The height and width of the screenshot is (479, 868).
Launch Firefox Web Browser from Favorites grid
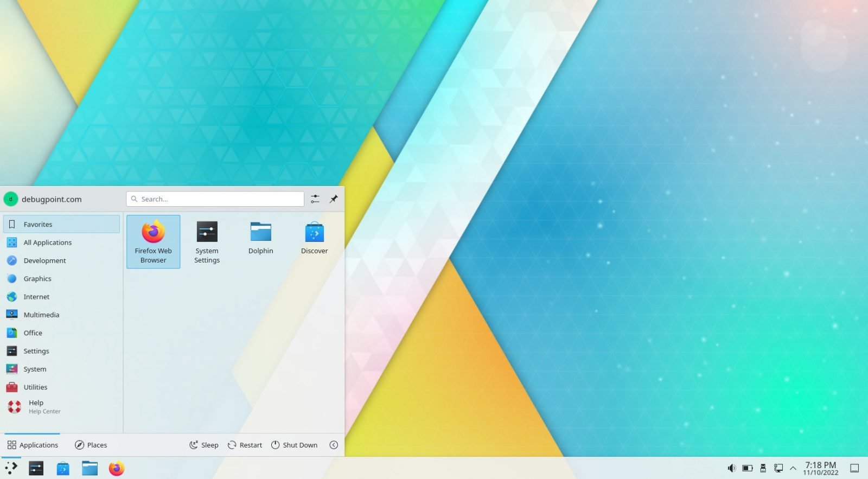[x=153, y=241]
